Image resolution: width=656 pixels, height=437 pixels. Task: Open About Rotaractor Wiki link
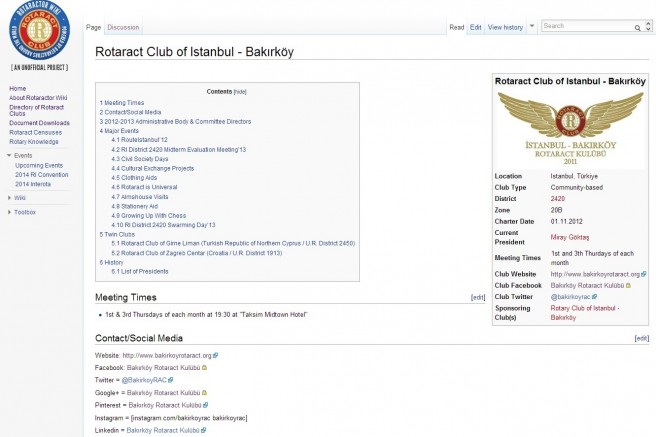pyautogui.click(x=38, y=98)
